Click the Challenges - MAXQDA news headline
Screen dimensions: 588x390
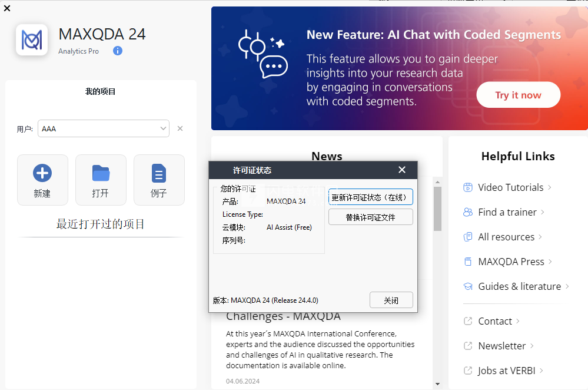283,316
